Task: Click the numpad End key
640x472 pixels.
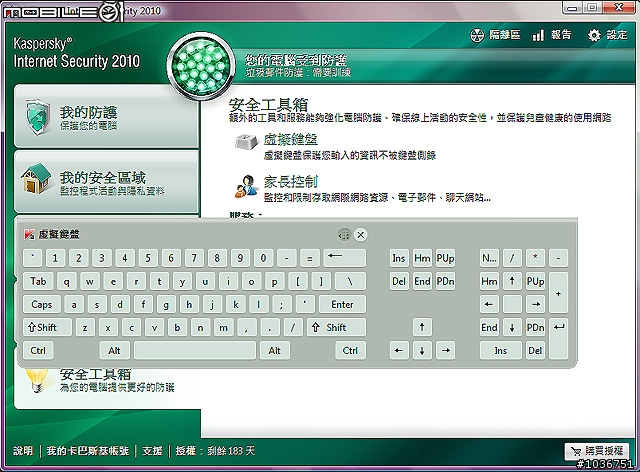Action: (489, 327)
